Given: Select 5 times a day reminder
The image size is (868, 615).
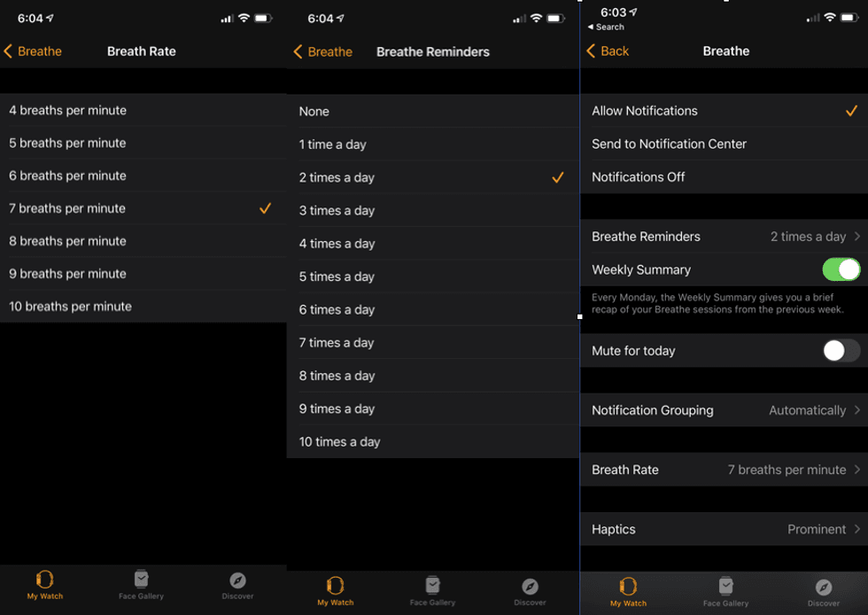Looking at the screenshot, I should pos(337,276).
